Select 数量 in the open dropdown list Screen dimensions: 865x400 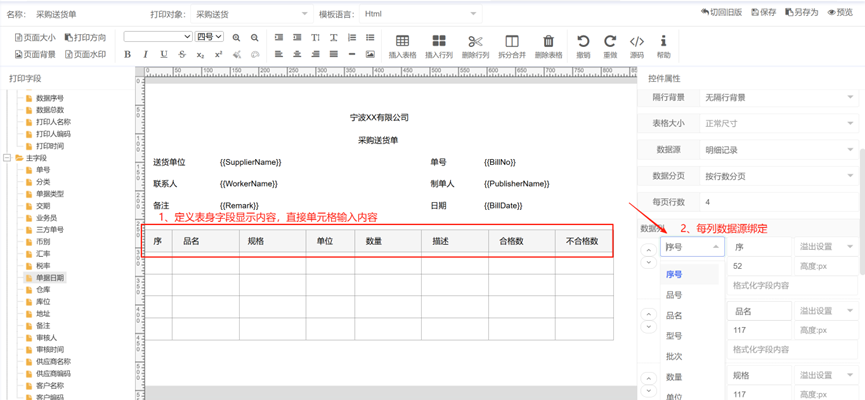tap(674, 377)
